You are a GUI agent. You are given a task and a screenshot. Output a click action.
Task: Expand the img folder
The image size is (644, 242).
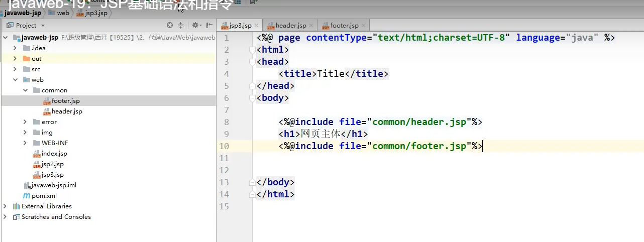click(26, 133)
